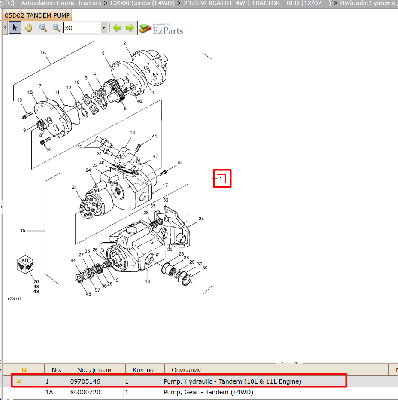The width and height of the screenshot is (398, 400).
Task: Click part number in the Pump, Hydraulic row
Action: (x=85, y=381)
